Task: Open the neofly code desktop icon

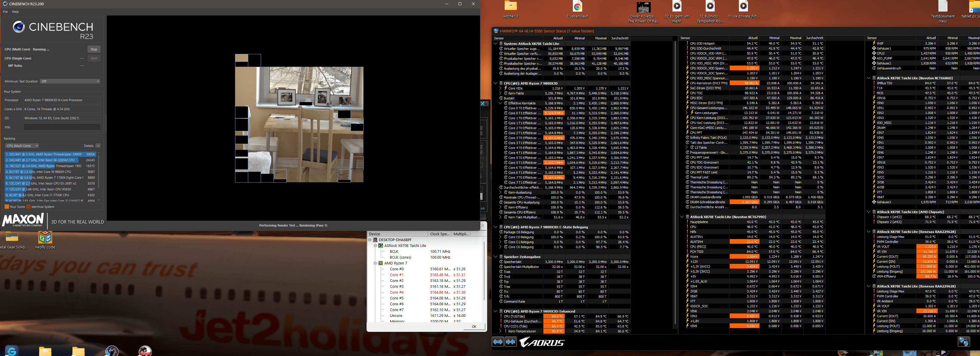Action: tap(45, 240)
